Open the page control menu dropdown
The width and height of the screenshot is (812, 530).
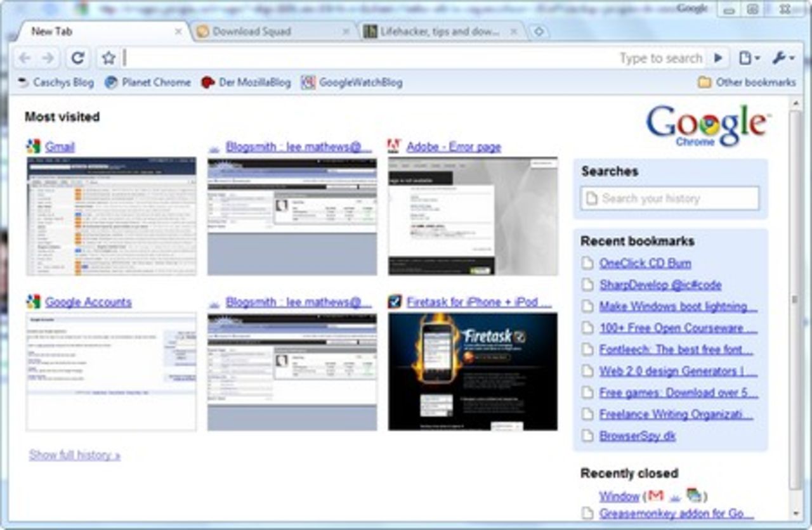[749, 58]
